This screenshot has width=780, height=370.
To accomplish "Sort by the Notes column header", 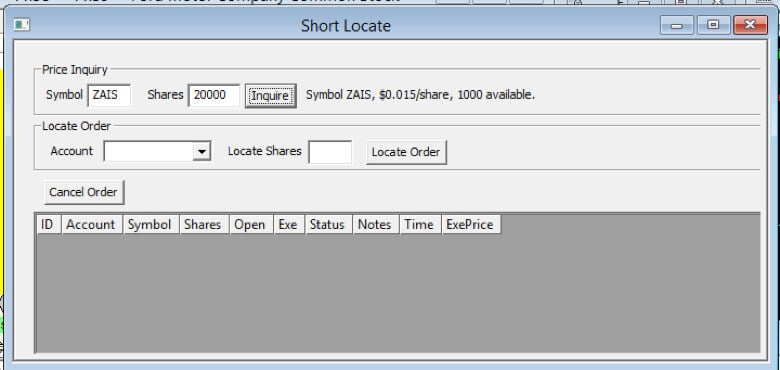I will point(376,225).
